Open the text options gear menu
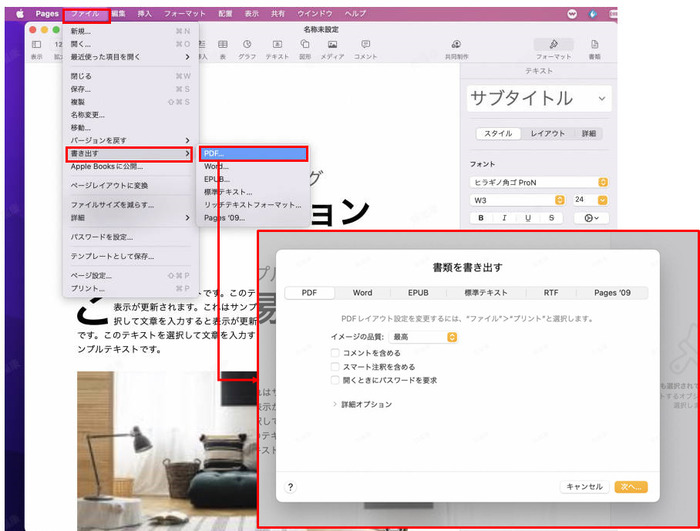This screenshot has width=700, height=531. [591, 218]
